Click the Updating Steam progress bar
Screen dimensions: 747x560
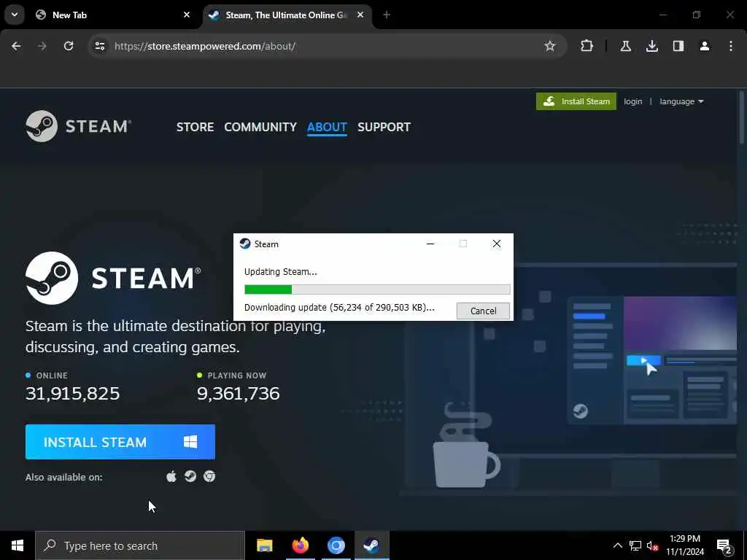click(x=377, y=289)
